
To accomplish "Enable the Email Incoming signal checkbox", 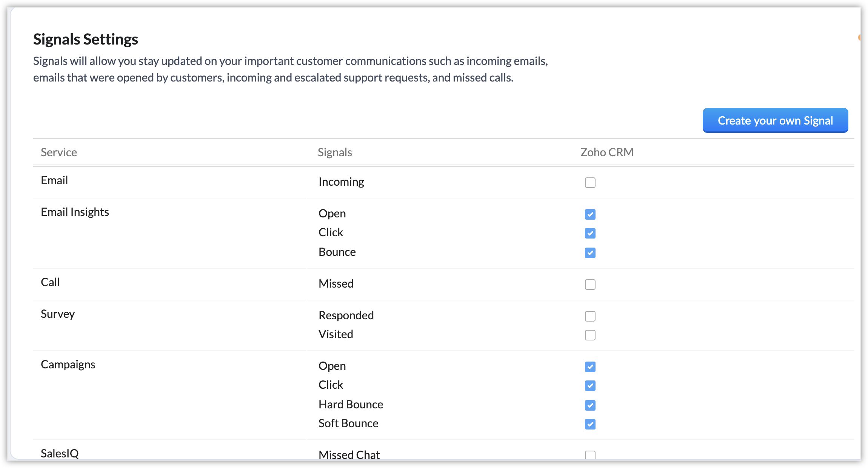I will click(x=590, y=183).
